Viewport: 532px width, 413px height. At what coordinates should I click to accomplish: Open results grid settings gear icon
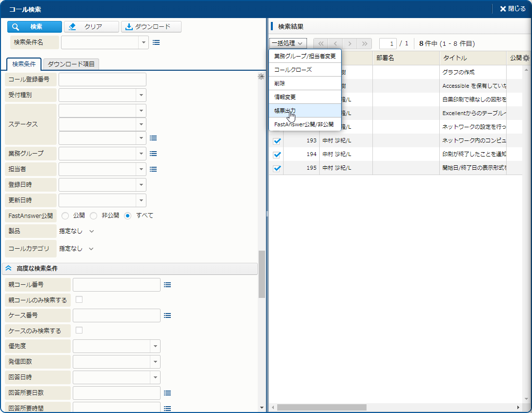point(526,58)
